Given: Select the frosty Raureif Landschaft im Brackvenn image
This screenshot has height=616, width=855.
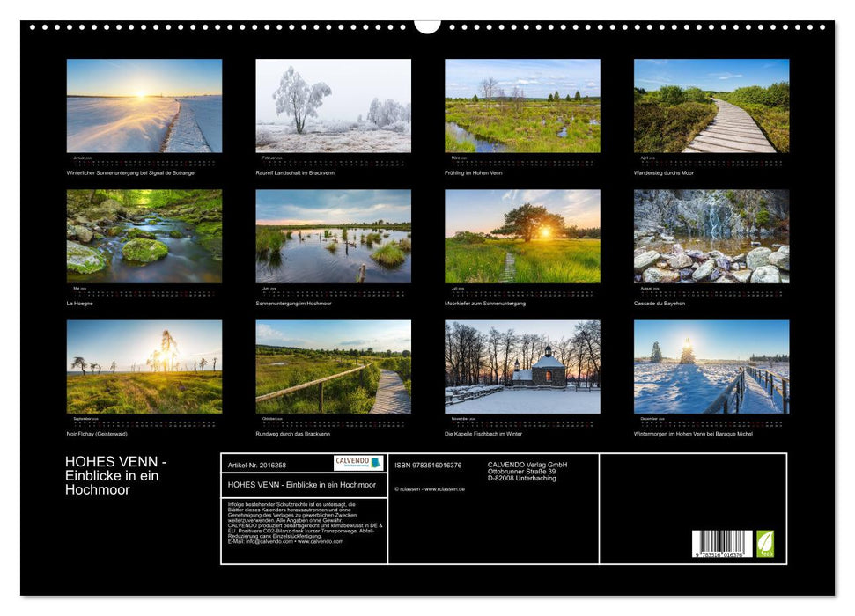Looking at the screenshot, I should click(333, 106).
